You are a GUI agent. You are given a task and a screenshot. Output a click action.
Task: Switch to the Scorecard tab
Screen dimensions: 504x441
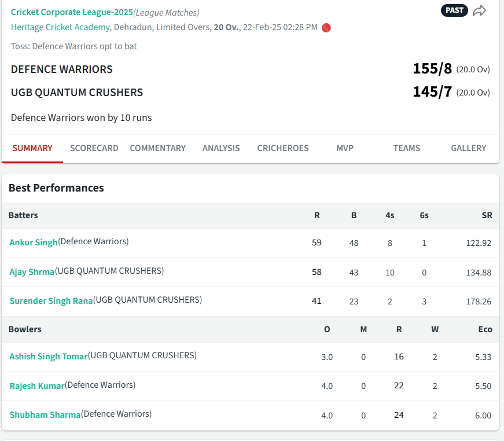[94, 148]
